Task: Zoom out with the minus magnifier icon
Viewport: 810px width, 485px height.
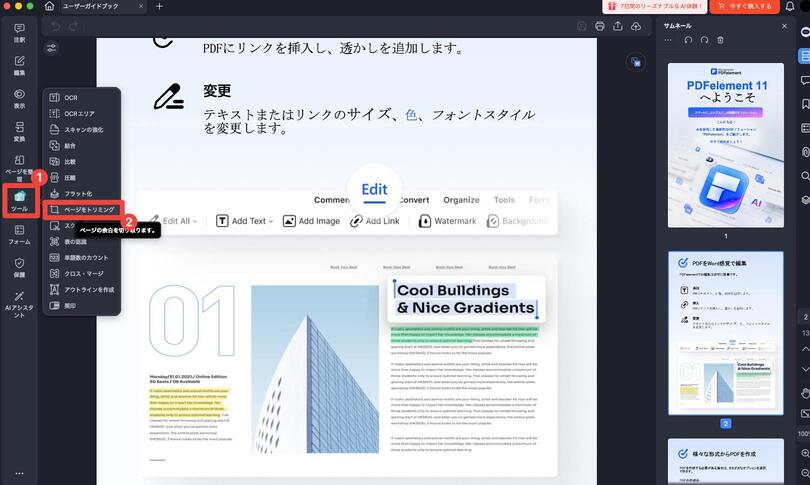Action: 805,473
